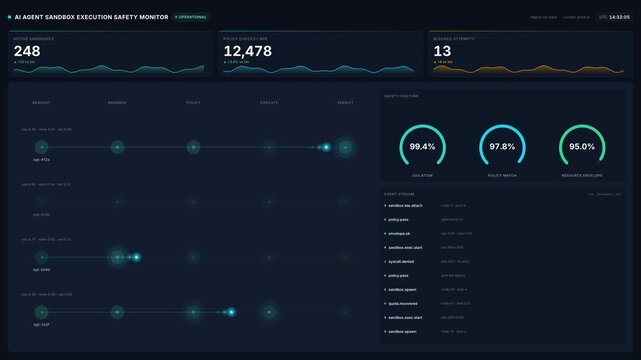Click the agt-4f2a agent label
The image size is (641, 360).
41,160
